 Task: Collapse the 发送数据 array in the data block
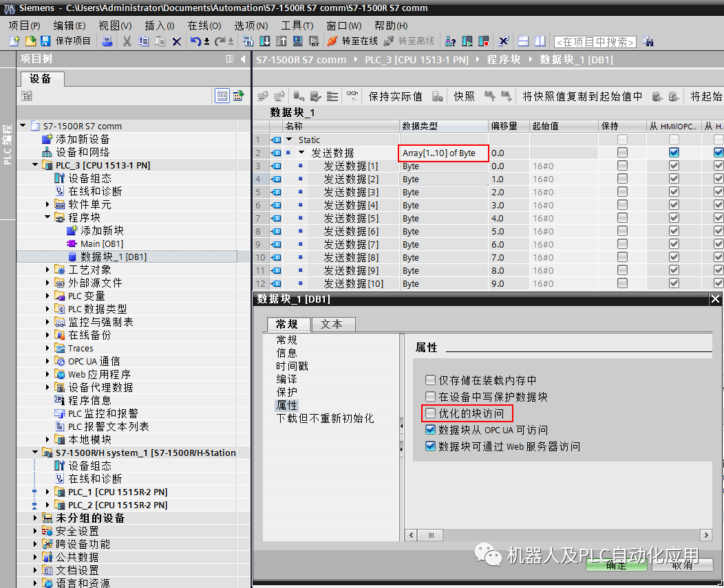tap(301, 152)
